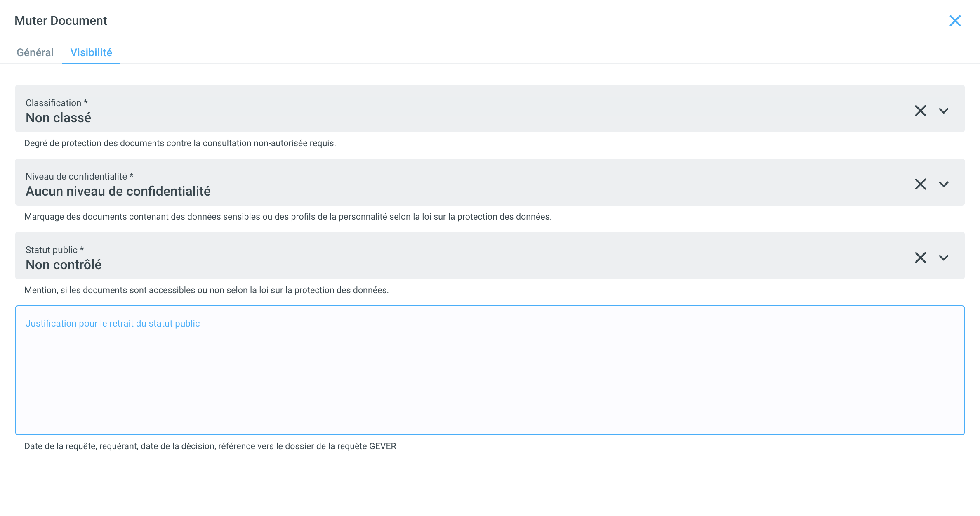Screen dimensions: 980x516
Task: Click 'Aucun niveau de confidentialité' value
Action: pos(118,192)
